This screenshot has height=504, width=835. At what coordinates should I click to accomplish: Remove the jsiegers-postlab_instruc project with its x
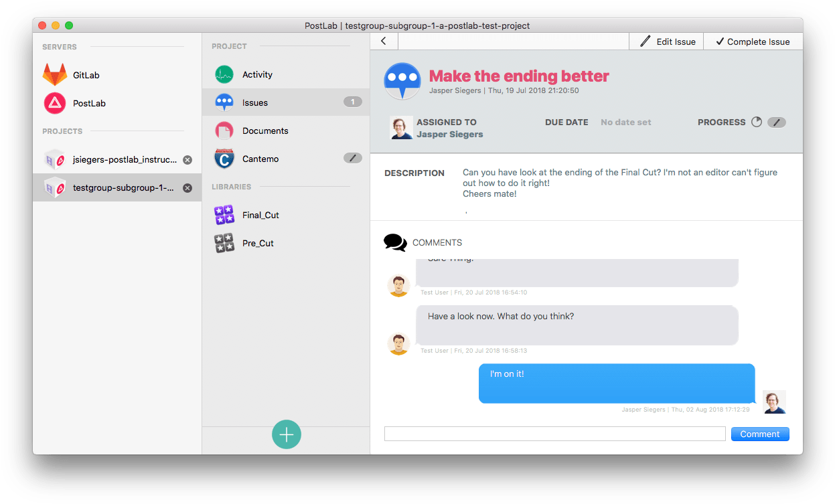(x=187, y=160)
